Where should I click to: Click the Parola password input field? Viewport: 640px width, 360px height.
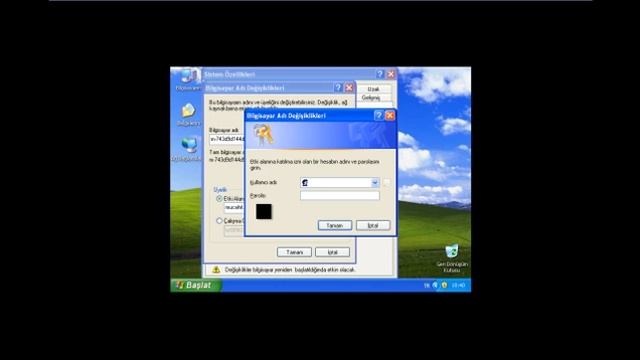[340, 196]
